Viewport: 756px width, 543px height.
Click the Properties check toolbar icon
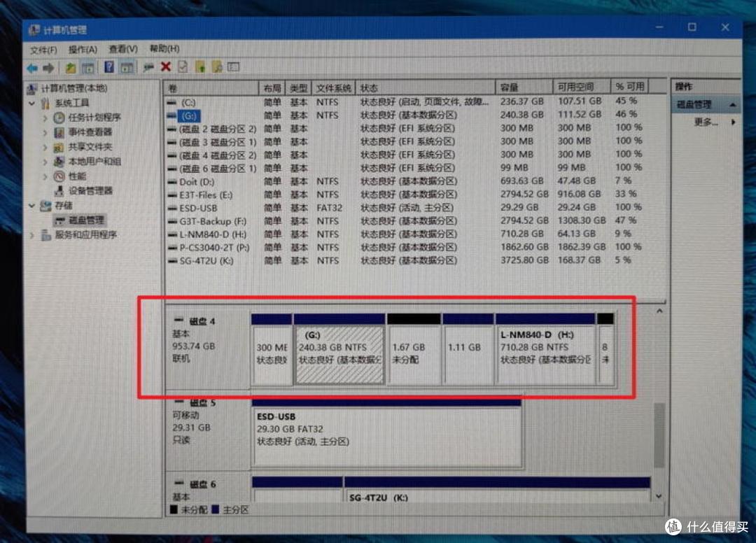click(183, 68)
